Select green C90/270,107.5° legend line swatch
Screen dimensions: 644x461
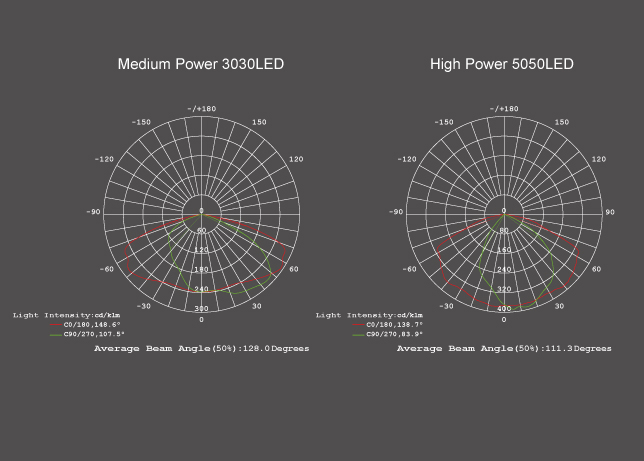pos(55,335)
